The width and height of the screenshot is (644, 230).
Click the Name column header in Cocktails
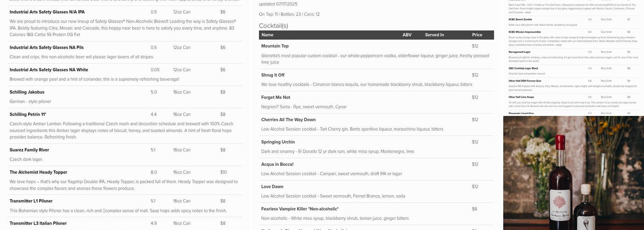coord(267,35)
